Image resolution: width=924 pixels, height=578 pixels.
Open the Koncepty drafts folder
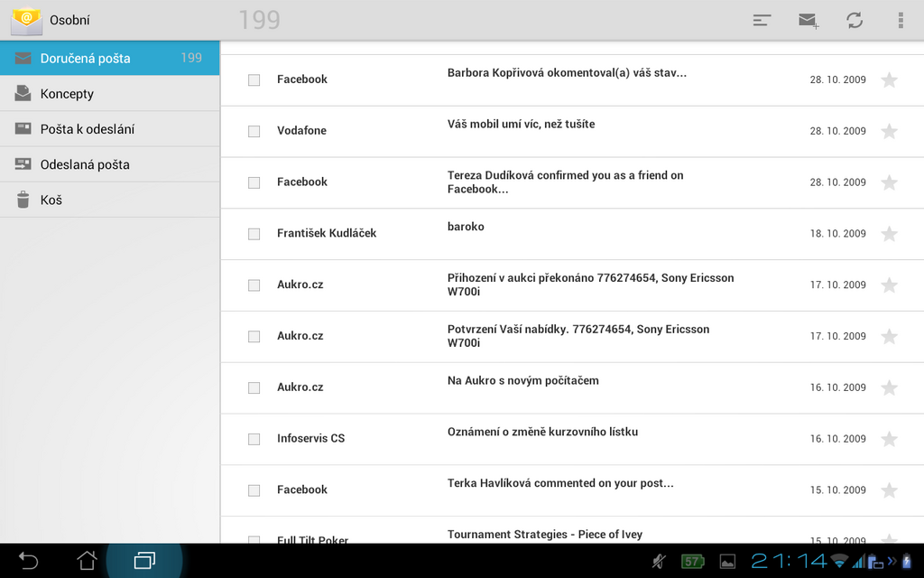point(67,94)
